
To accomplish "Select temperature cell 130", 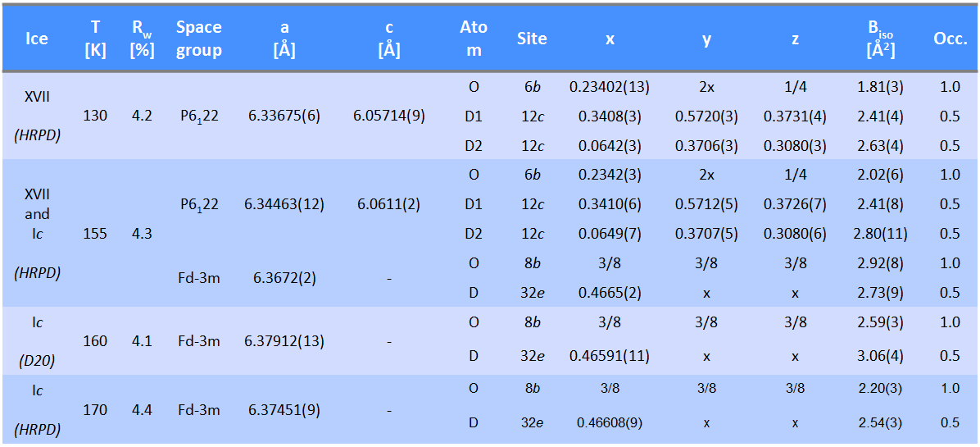I will click(95, 116).
